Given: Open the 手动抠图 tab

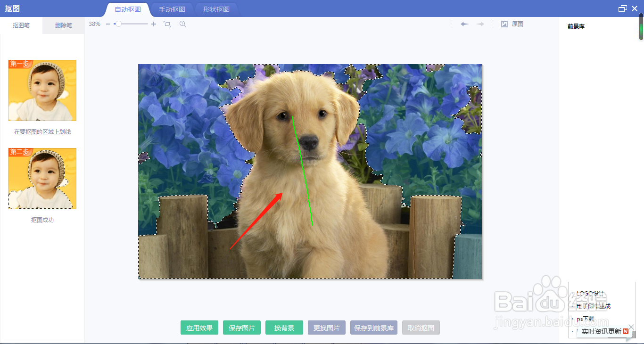Looking at the screenshot, I should (x=172, y=9).
